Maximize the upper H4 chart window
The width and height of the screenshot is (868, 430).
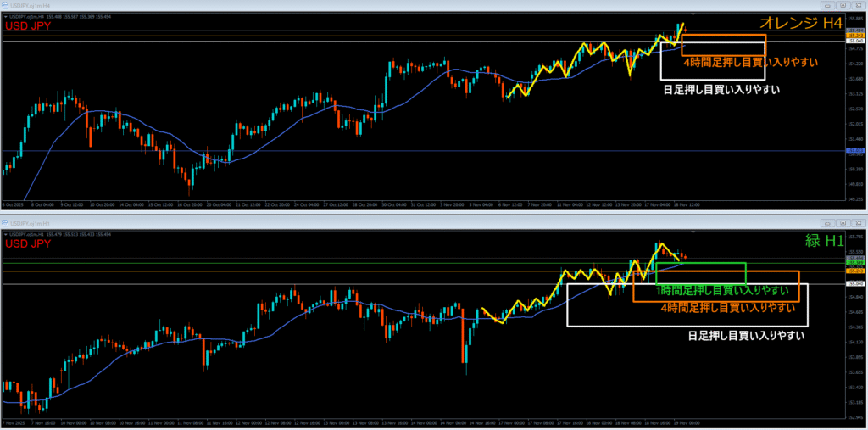(842, 5)
